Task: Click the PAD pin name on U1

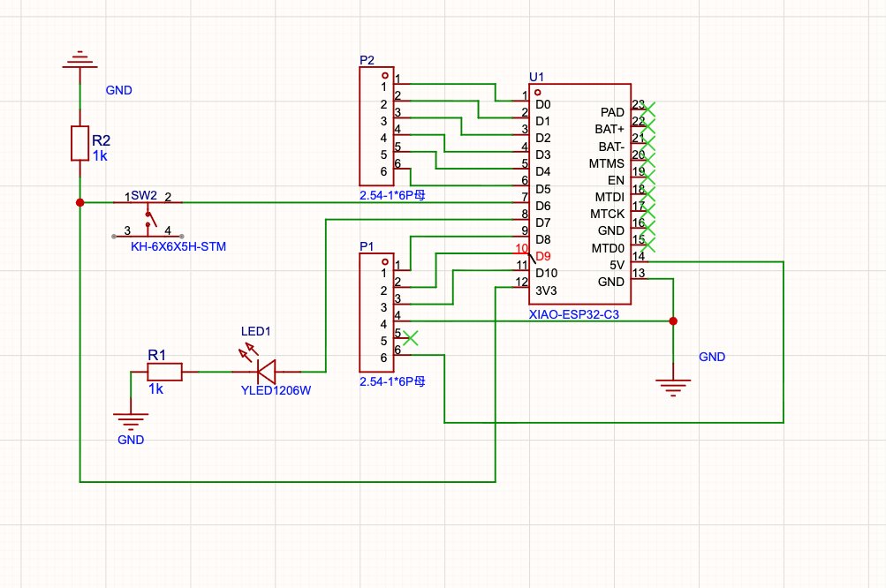Action: coord(612,112)
